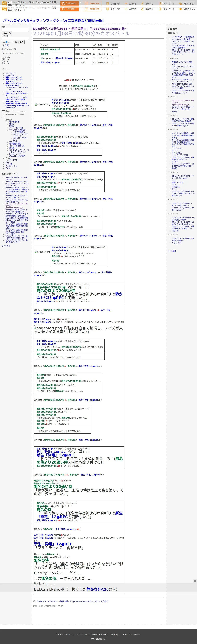Screen dimensions: 197x644
Task: Open the 雑談室 board link
Action: pos(12,124)
